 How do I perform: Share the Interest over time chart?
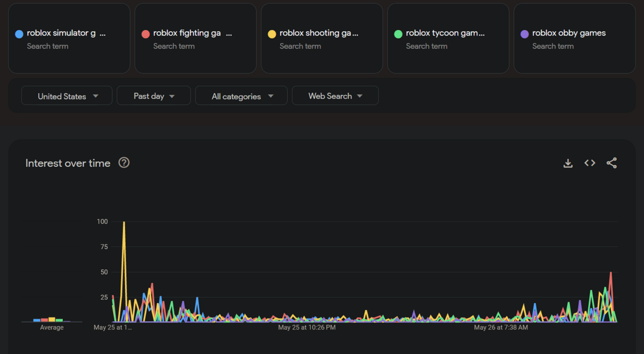click(611, 163)
